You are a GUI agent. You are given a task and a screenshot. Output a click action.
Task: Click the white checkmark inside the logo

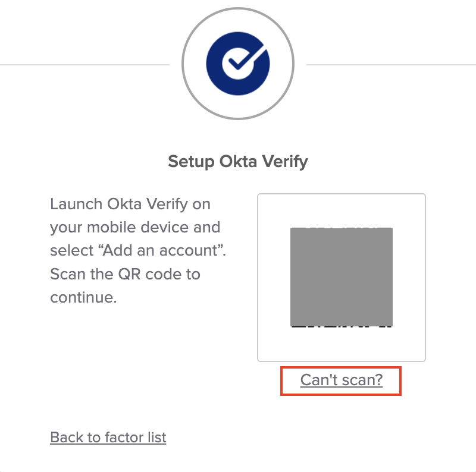click(238, 67)
